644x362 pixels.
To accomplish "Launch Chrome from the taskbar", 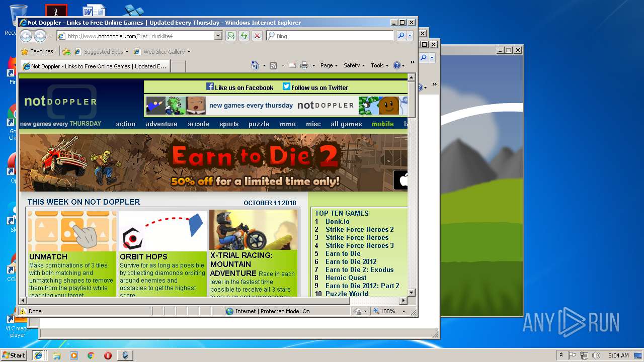I will coord(91,355).
